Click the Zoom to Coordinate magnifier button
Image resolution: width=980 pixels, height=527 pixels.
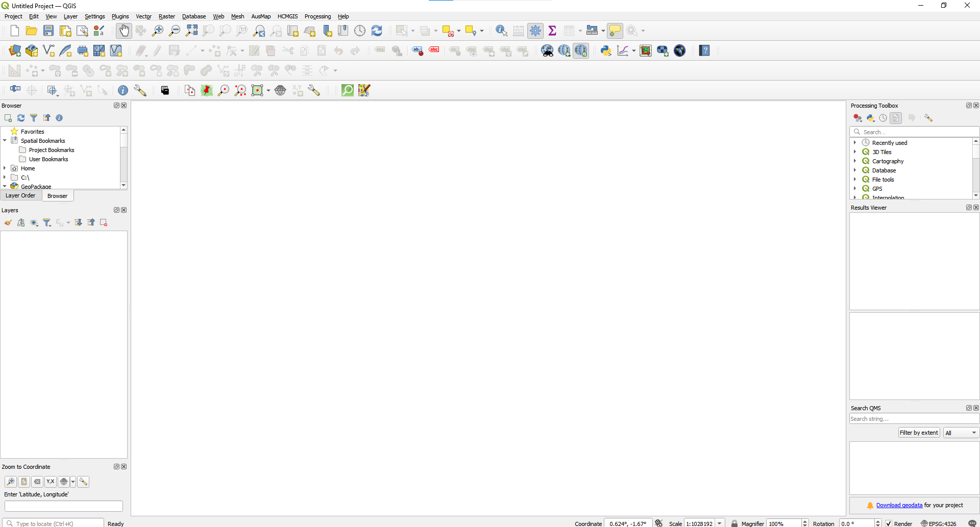11,482
